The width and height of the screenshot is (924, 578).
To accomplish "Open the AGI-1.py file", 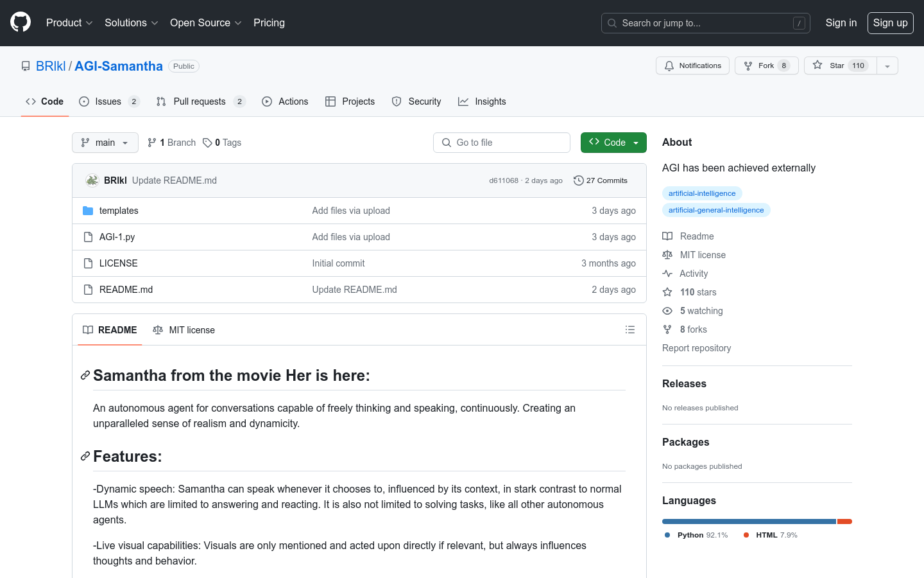I will click(117, 237).
